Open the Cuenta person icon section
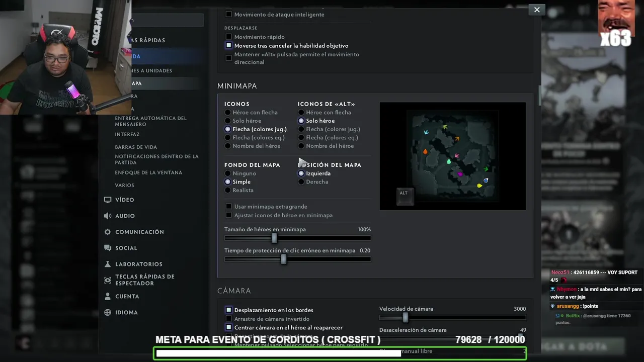This screenshot has width=644, height=362. tap(107, 296)
